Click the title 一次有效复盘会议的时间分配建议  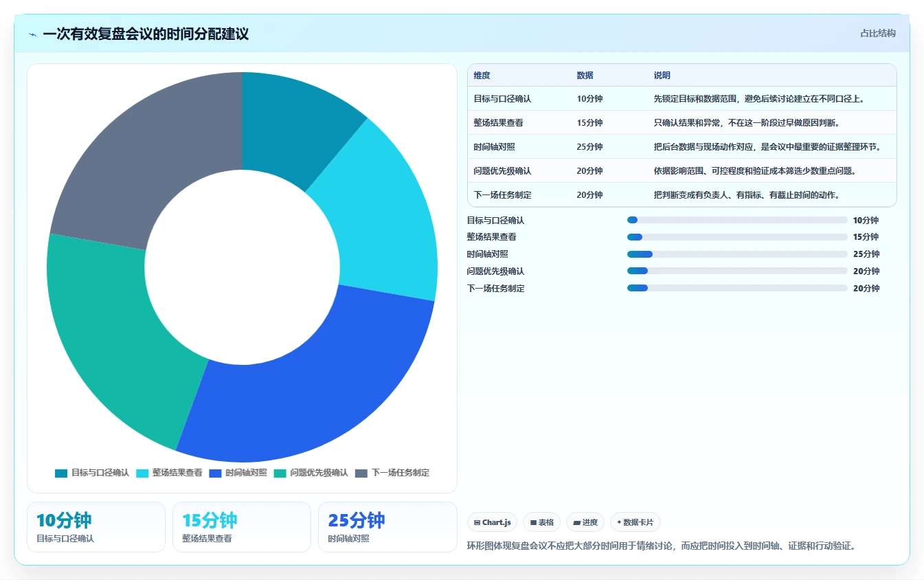click(x=146, y=34)
